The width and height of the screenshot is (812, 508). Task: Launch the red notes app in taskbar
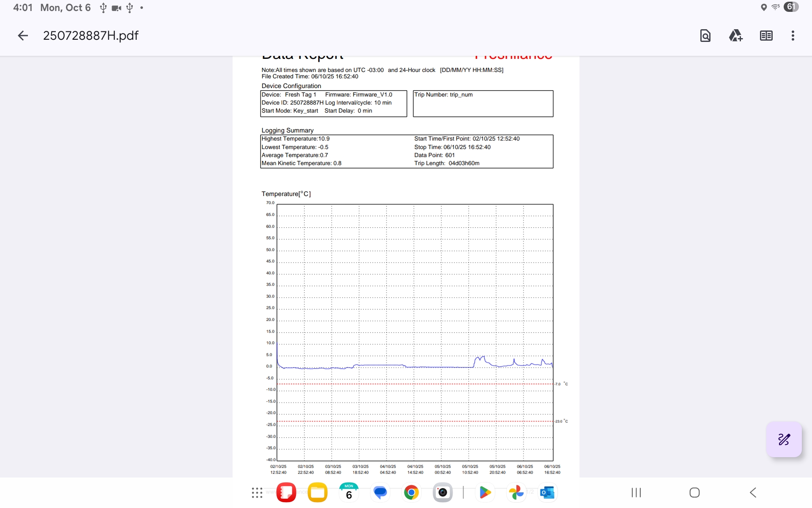[x=286, y=492]
